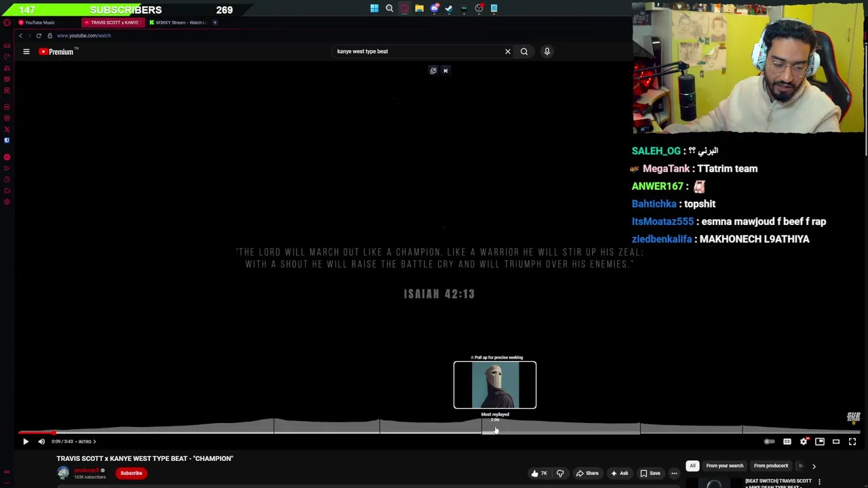This screenshot has height=488, width=868.
Task: Select the 'From producerX' chip
Action: coord(771,466)
